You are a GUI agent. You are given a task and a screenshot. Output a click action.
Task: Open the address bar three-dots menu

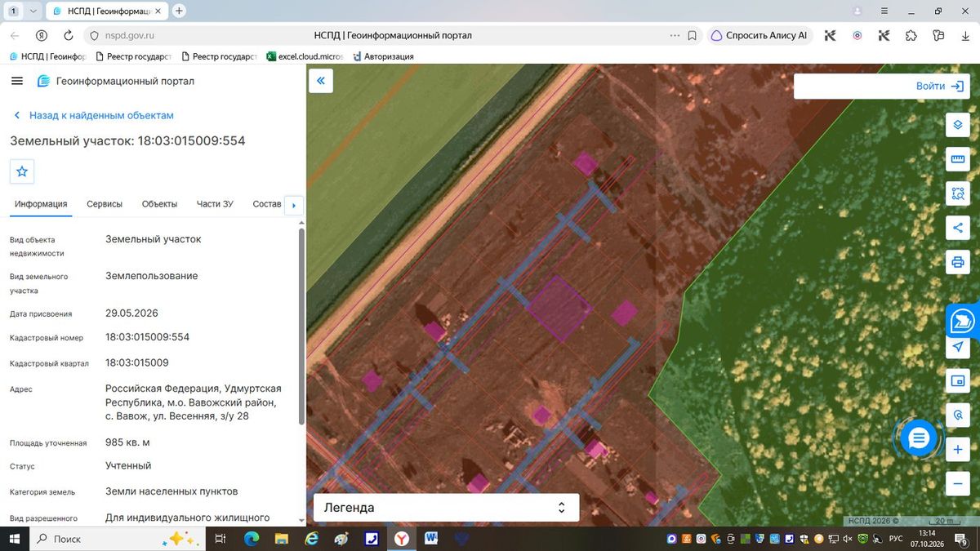coord(675,35)
